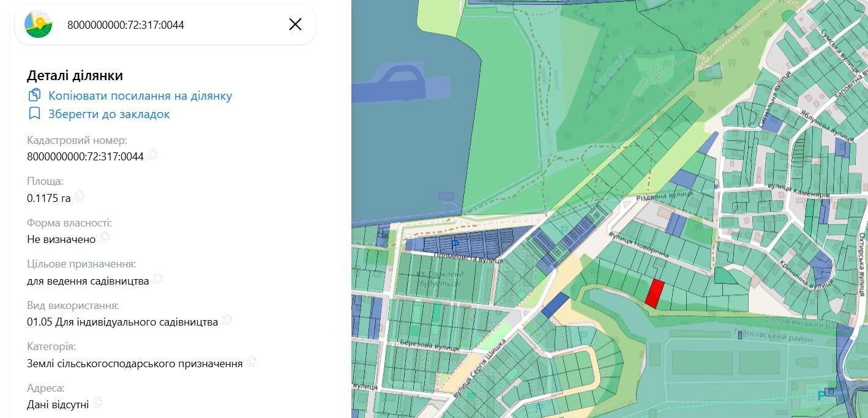Viewport: 868px width, 418px height.
Task: Close the parcel search panel
Action: pyautogui.click(x=295, y=24)
